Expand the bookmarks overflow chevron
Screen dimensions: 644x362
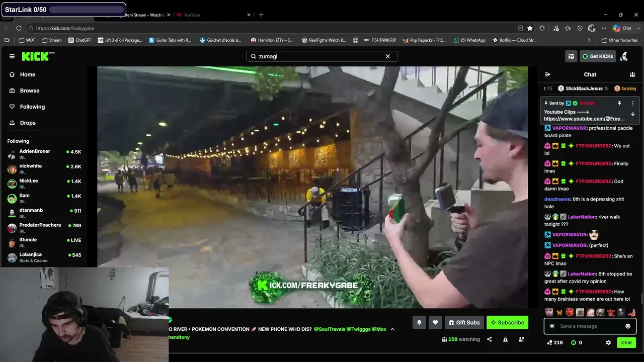pyautogui.click(x=589, y=40)
